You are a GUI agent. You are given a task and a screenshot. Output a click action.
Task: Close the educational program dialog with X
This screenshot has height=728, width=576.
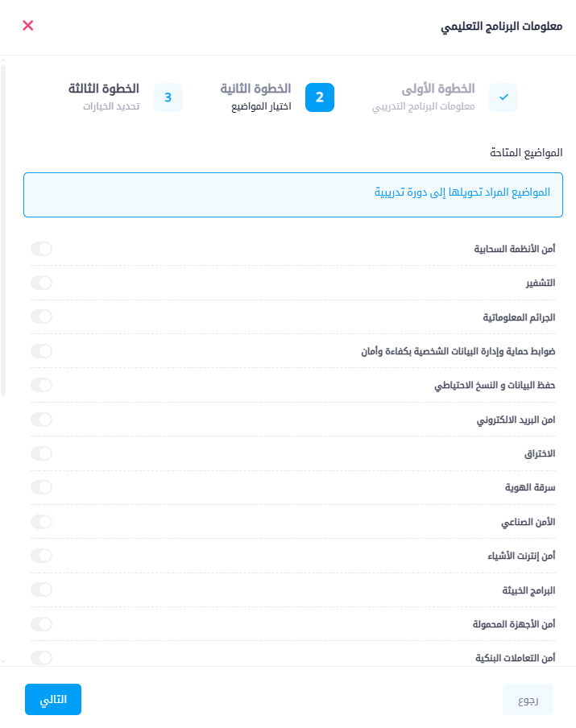tap(28, 26)
